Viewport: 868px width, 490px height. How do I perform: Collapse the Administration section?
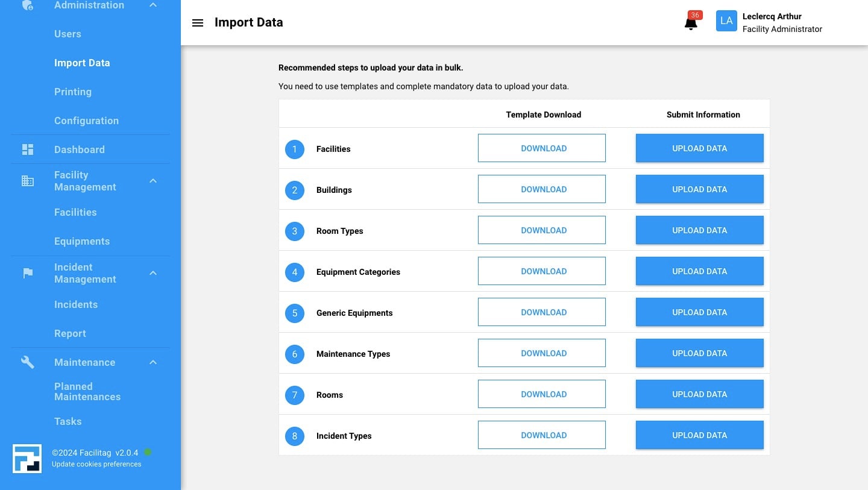(x=153, y=4)
